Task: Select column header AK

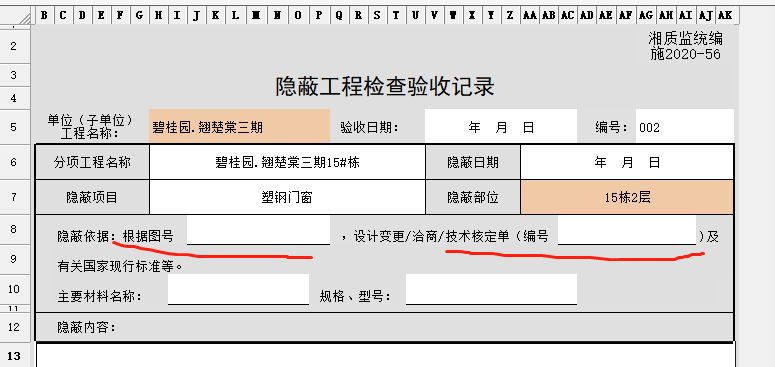Action: click(x=725, y=16)
